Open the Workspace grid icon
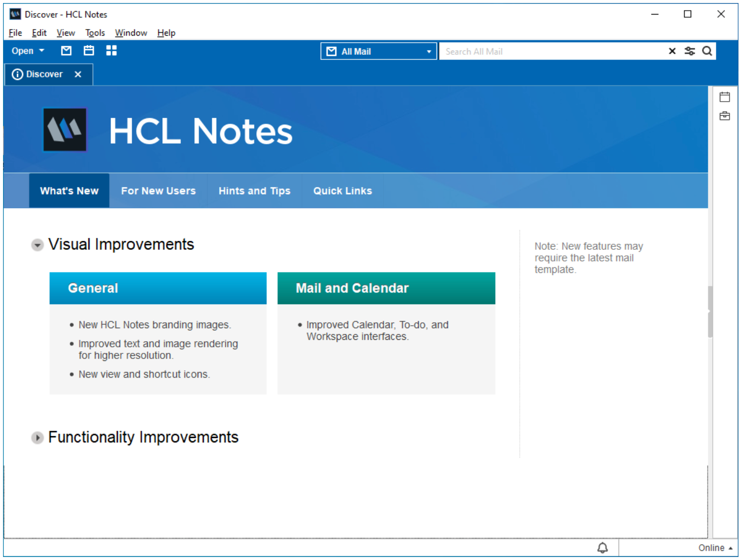 (x=112, y=51)
